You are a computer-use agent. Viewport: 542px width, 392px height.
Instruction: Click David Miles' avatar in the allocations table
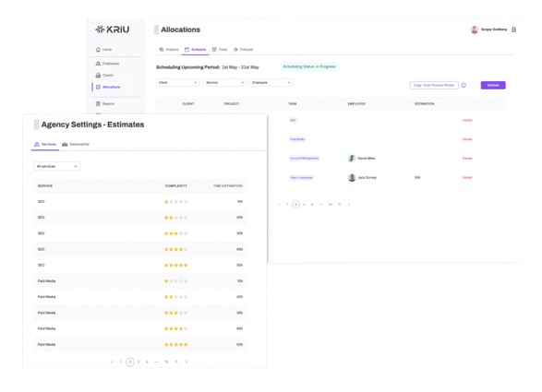coord(352,158)
